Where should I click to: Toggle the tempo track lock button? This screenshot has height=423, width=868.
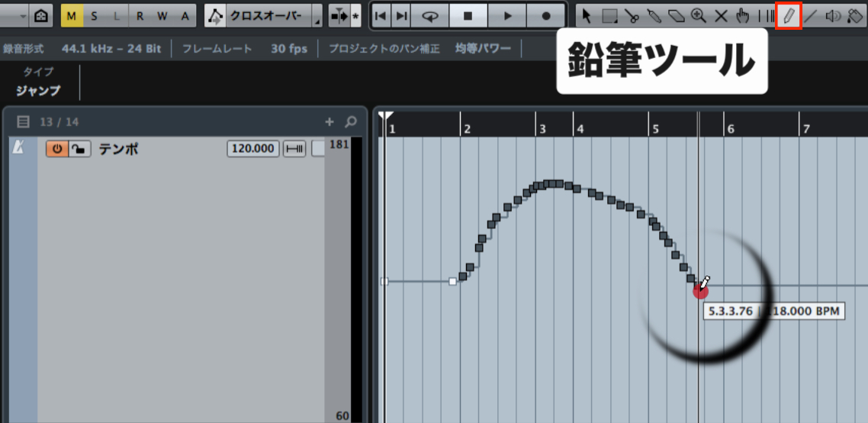[x=80, y=149]
